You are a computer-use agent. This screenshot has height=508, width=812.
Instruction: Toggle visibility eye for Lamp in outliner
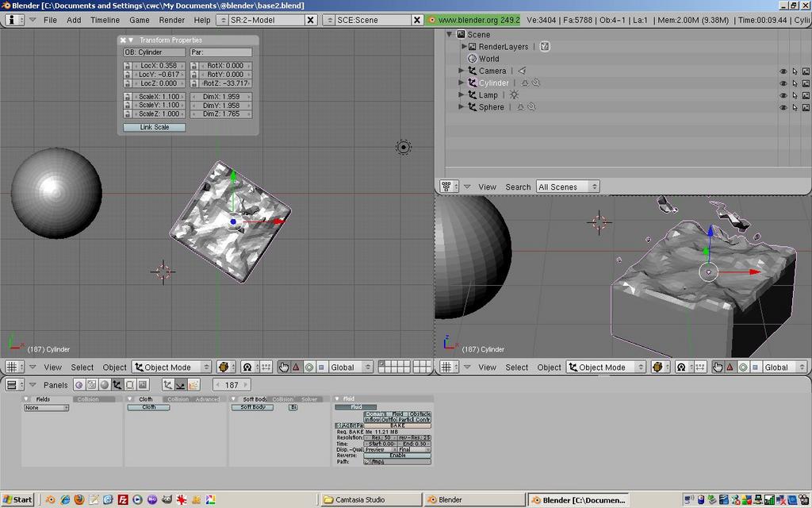click(783, 95)
